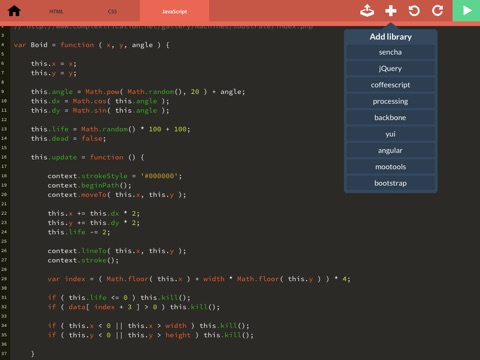Switch to the HTML tab
The image size is (480, 360).
coord(56,11)
